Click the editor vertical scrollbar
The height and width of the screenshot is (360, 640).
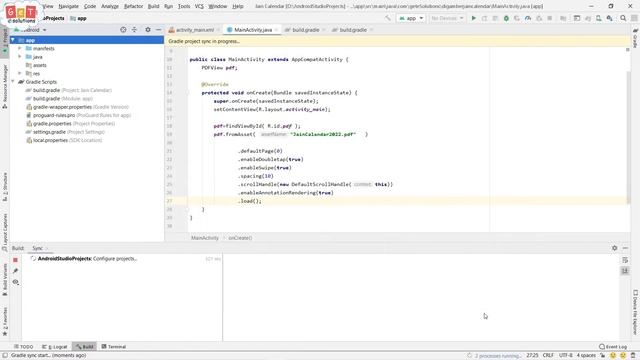pyautogui.click(x=628, y=139)
